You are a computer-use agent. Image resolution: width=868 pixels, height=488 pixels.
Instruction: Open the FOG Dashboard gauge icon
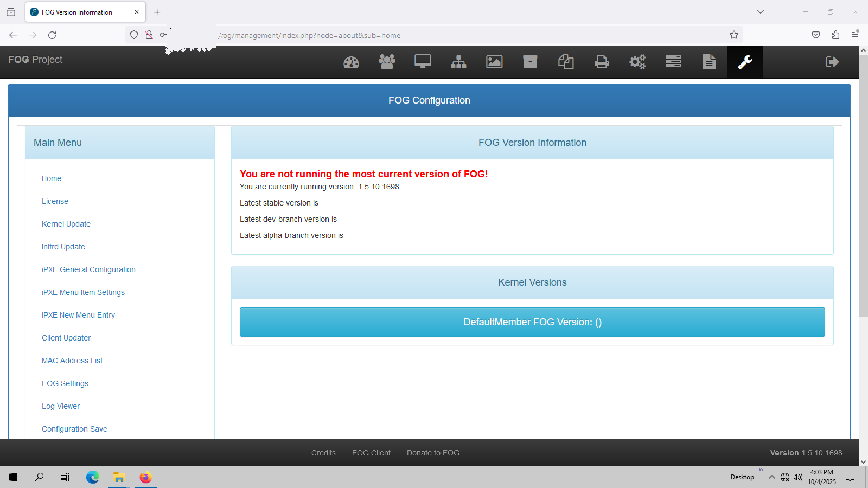(351, 62)
